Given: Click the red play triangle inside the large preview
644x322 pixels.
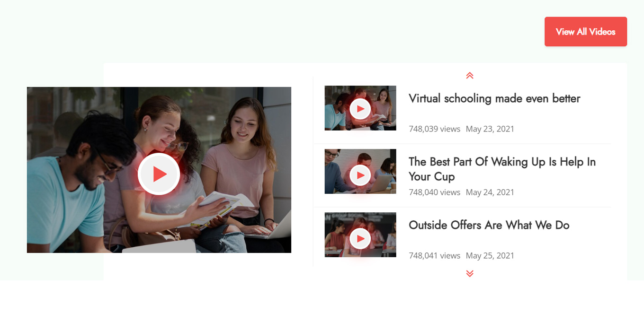Looking at the screenshot, I should click(x=159, y=174).
